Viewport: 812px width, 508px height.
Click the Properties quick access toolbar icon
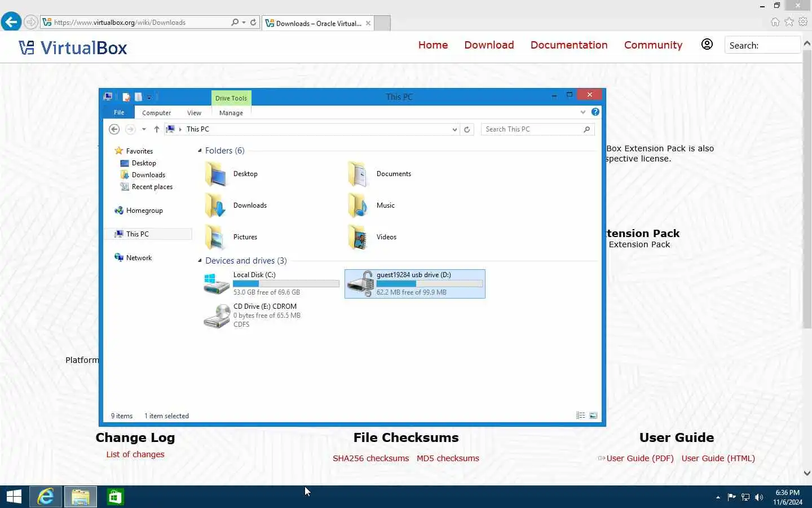tap(126, 97)
